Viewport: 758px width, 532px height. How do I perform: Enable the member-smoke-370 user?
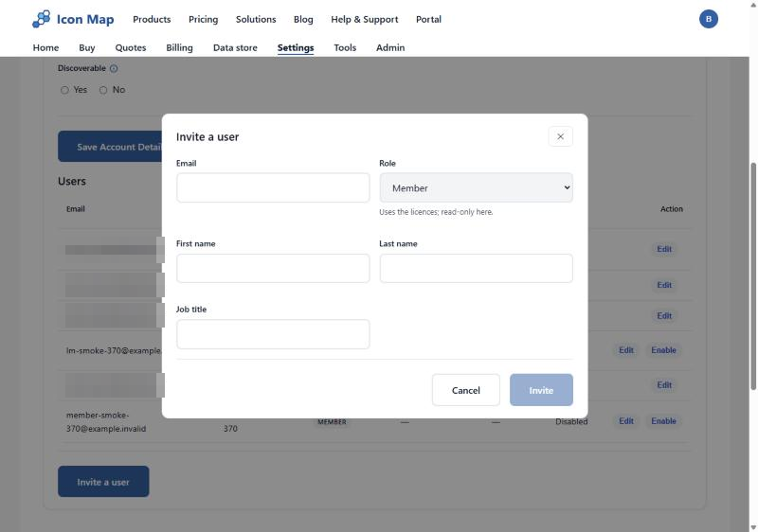pyautogui.click(x=663, y=421)
